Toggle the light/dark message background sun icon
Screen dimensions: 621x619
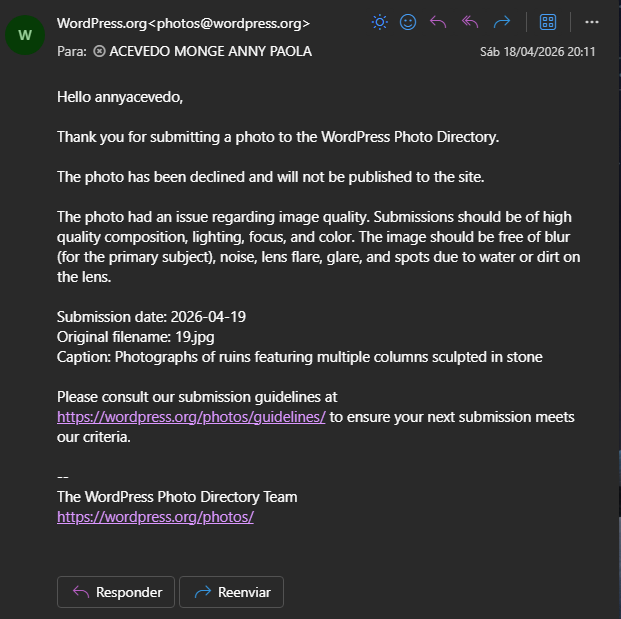tap(379, 22)
